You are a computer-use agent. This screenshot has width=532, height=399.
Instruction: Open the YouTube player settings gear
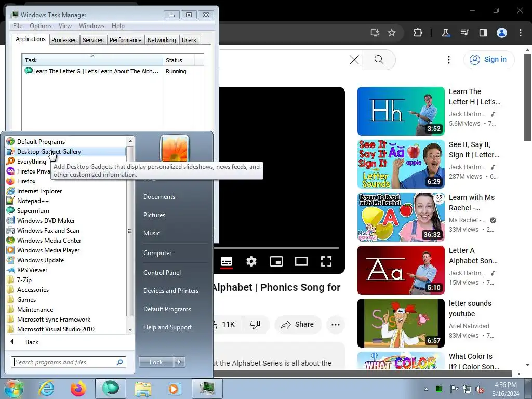tap(251, 262)
